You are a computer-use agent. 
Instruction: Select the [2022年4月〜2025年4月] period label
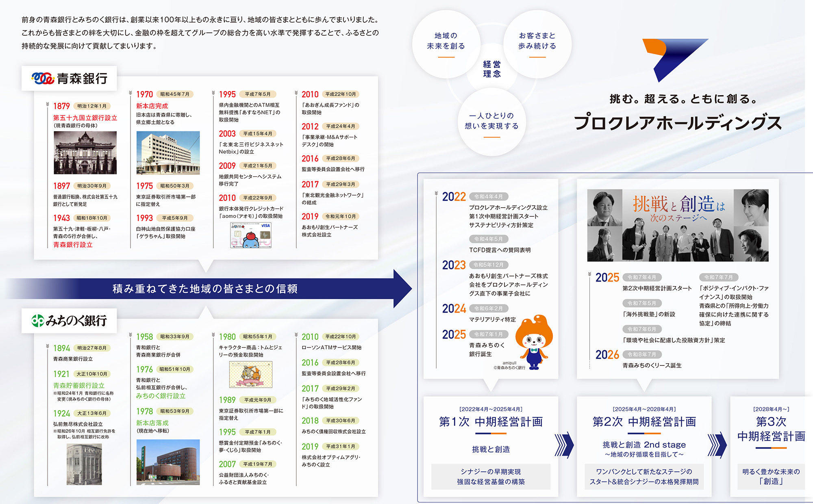tap(491, 409)
